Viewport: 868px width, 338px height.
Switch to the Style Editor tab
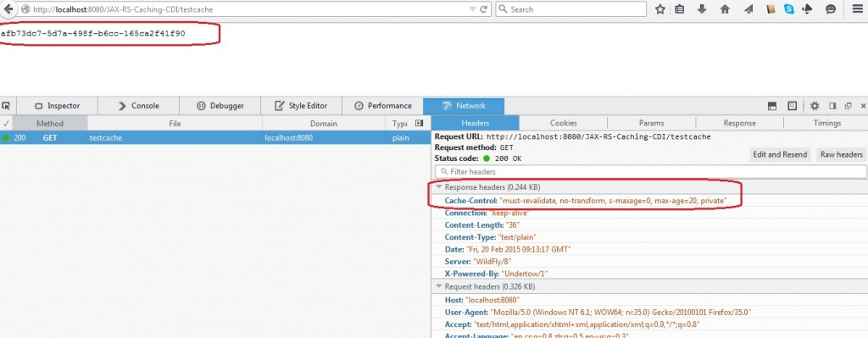click(301, 106)
